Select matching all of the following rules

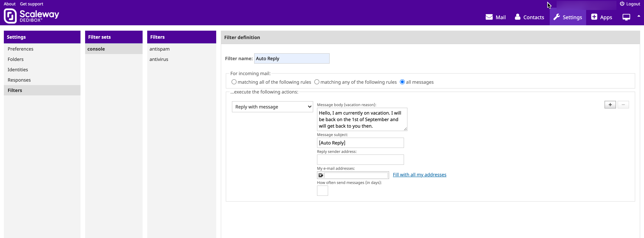tap(234, 82)
